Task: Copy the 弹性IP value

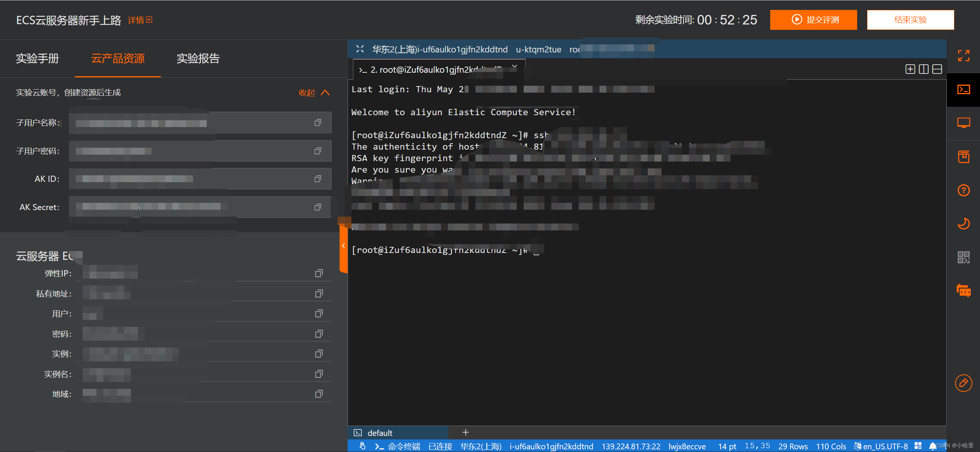Action: pyautogui.click(x=319, y=273)
